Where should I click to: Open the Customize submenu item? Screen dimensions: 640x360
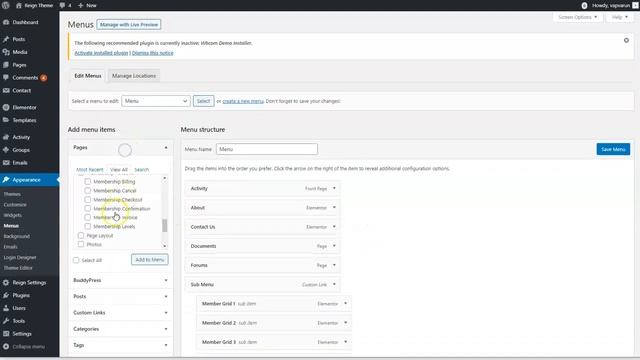coord(15,204)
